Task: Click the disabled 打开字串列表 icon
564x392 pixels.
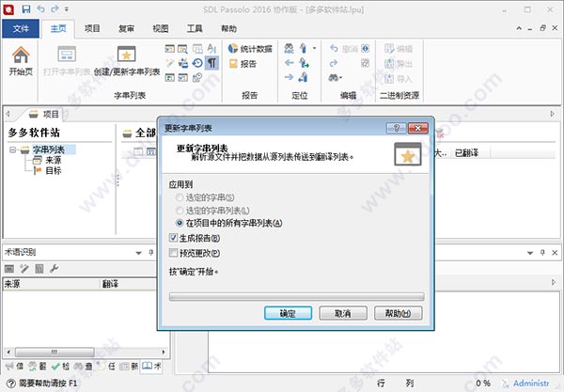Action: (67, 54)
